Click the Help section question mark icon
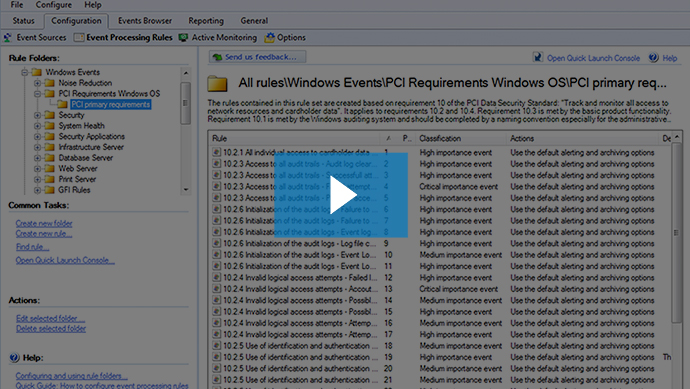The image size is (690, 389). (14, 358)
